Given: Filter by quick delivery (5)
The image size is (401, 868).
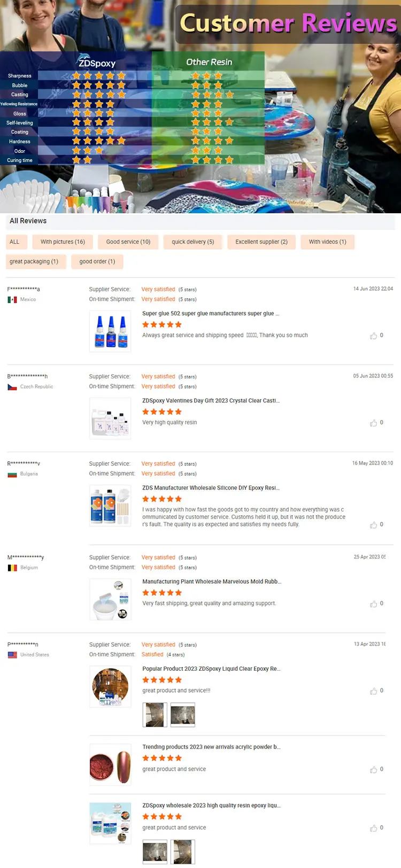Looking at the screenshot, I should click(192, 242).
